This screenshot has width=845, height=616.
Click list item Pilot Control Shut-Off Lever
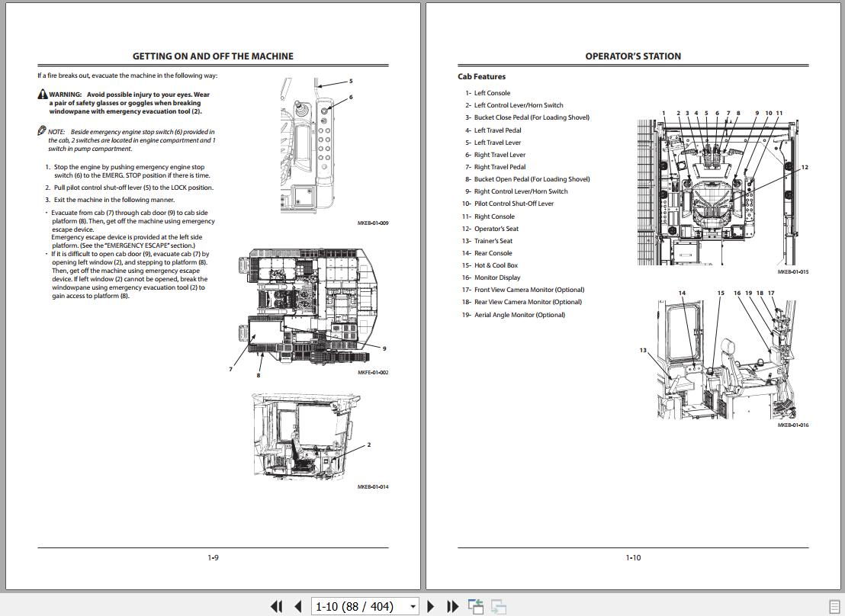pyautogui.click(x=508, y=204)
